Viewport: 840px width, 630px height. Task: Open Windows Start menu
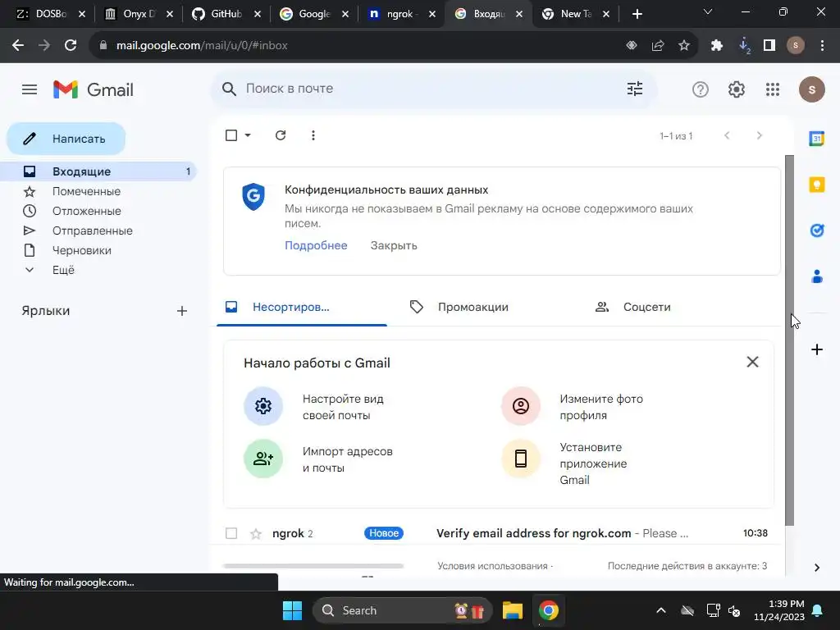[x=293, y=610]
